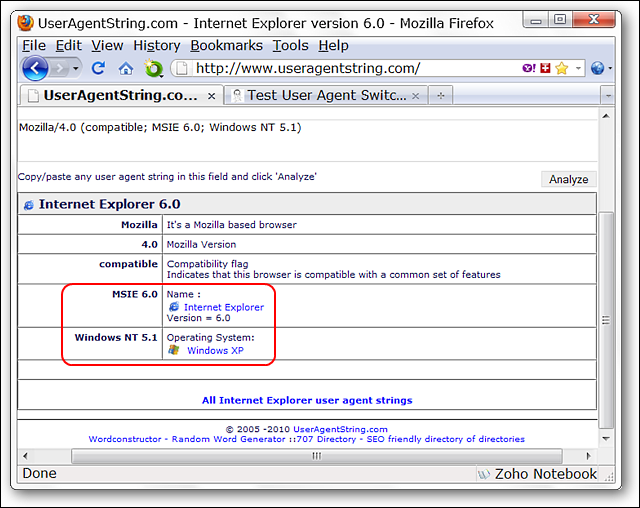Click the Back navigation arrow button
This screenshot has width=640, height=508.
tap(35, 68)
